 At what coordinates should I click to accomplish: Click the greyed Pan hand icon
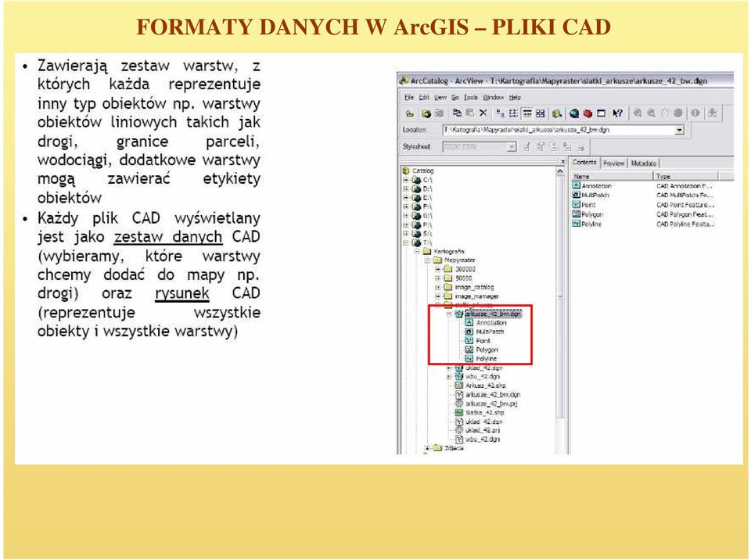(665, 113)
